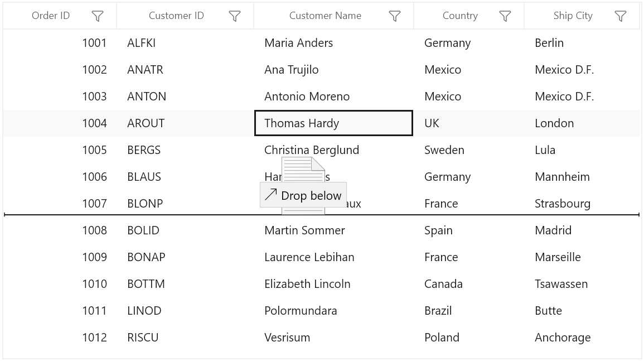Select order ID 1001 cell

pyautogui.click(x=60, y=43)
